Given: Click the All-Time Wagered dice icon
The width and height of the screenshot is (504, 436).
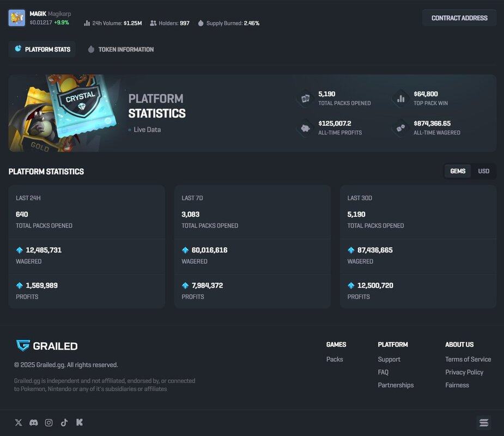Looking at the screenshot, I should tap(400, 128).
